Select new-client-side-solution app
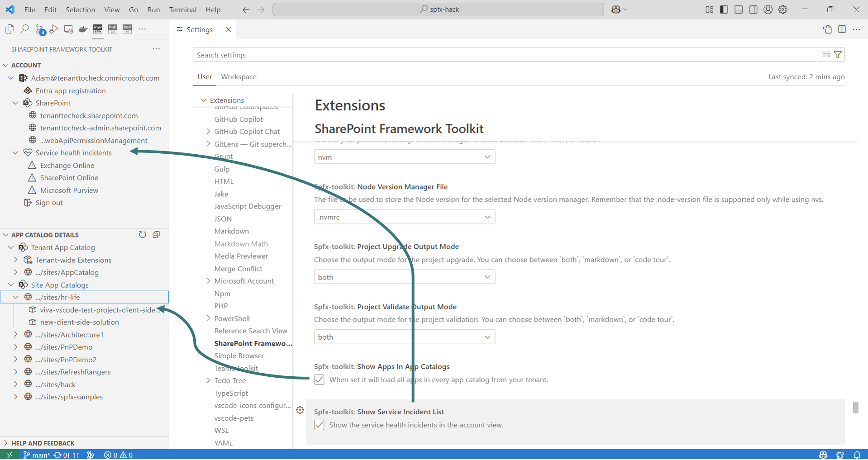Viewport: 868px width, 460px height. coord(79,322)
